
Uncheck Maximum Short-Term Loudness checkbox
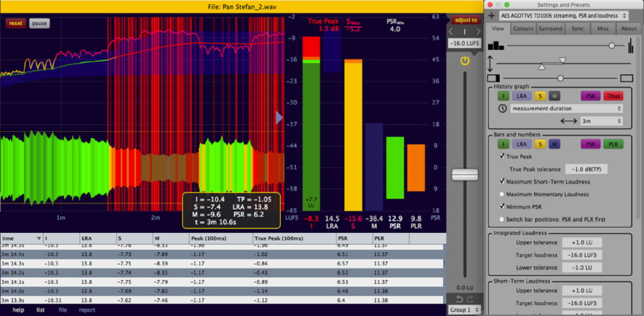point(502,181)
